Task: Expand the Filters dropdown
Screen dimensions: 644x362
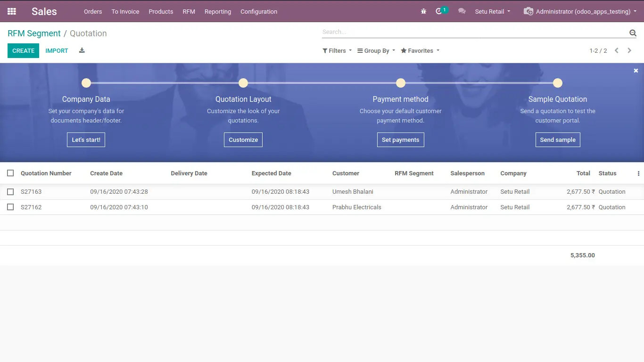Action: click(337, 50)
